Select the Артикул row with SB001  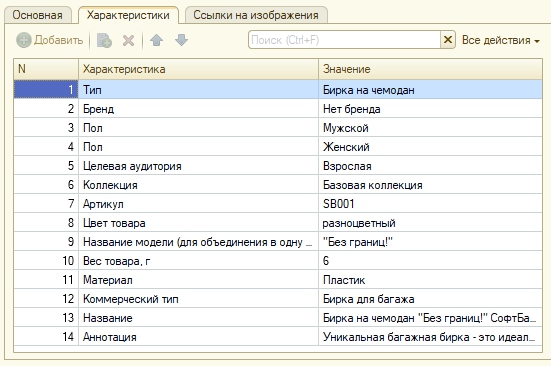pyautogui.click(x=278, y=204)
